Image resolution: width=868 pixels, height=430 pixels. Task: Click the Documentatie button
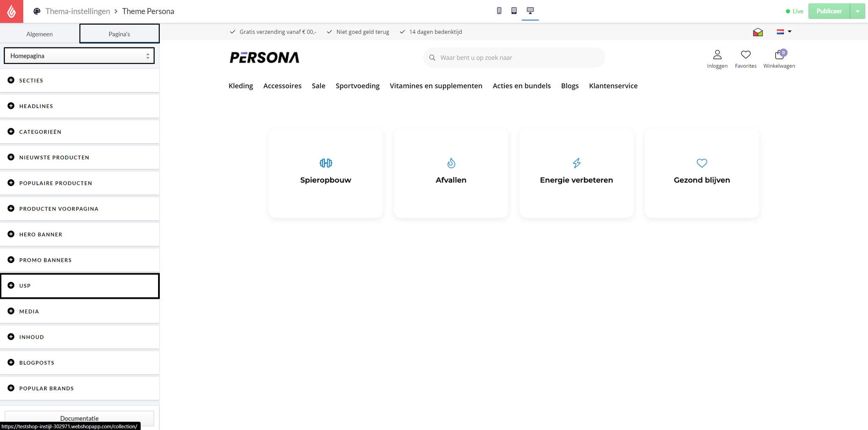79,418
